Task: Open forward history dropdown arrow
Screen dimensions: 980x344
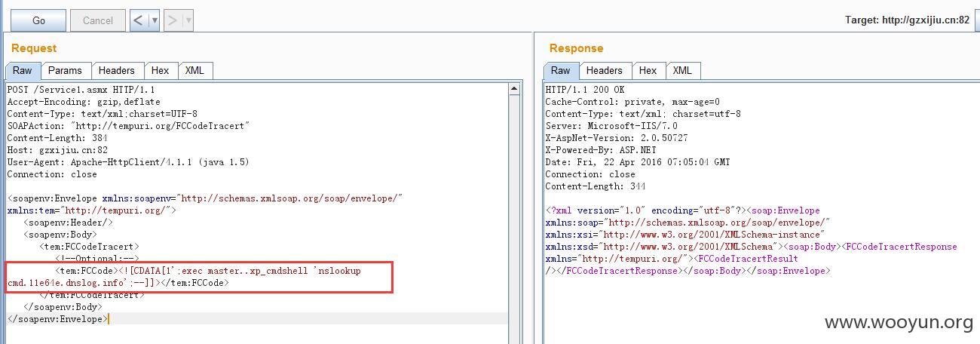Action: pyautogui.click(x=188, y=20)
